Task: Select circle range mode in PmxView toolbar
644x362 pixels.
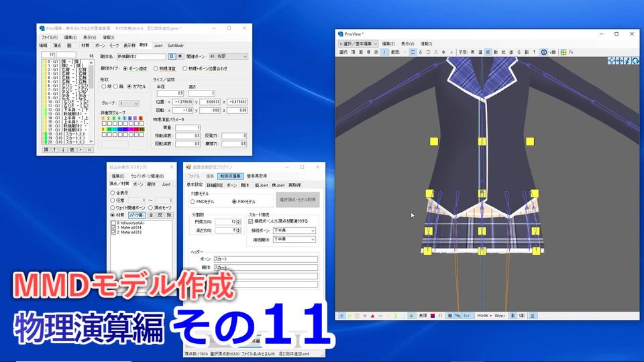Action: (x=428, y=52)
